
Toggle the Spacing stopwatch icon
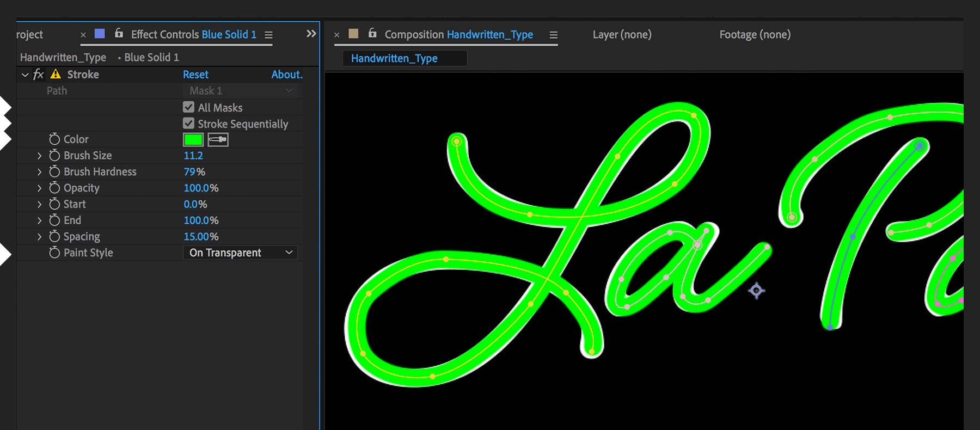pos(54,237)
